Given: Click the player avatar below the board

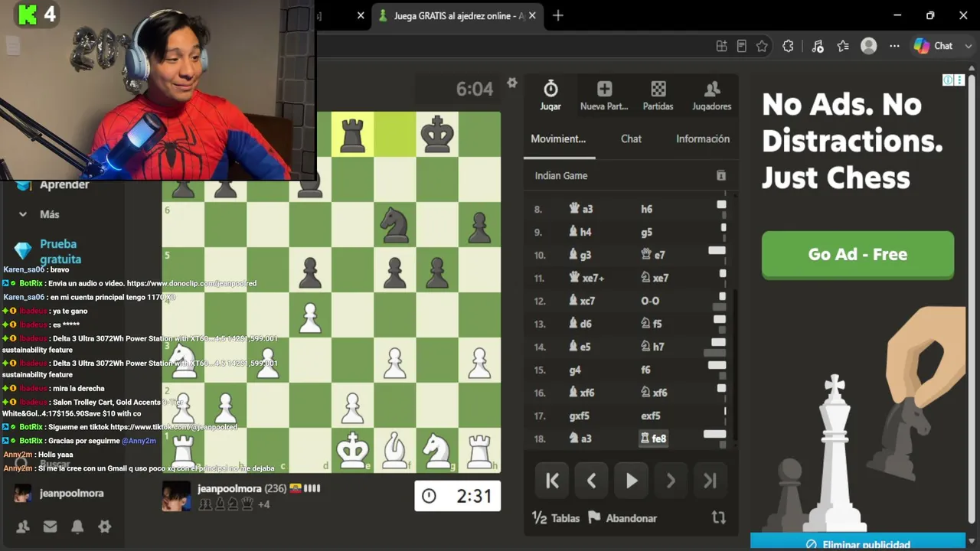Looking at the screenshot, I should coord(177,496).
